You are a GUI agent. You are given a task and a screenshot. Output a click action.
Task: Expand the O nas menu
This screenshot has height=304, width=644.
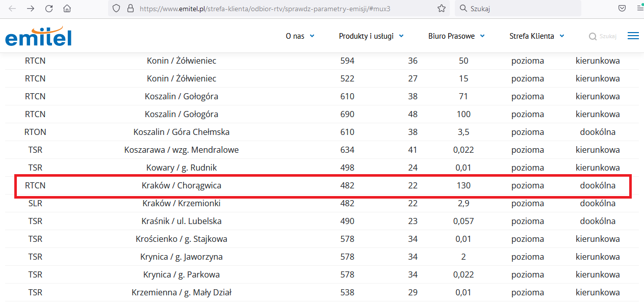point(300,36)
